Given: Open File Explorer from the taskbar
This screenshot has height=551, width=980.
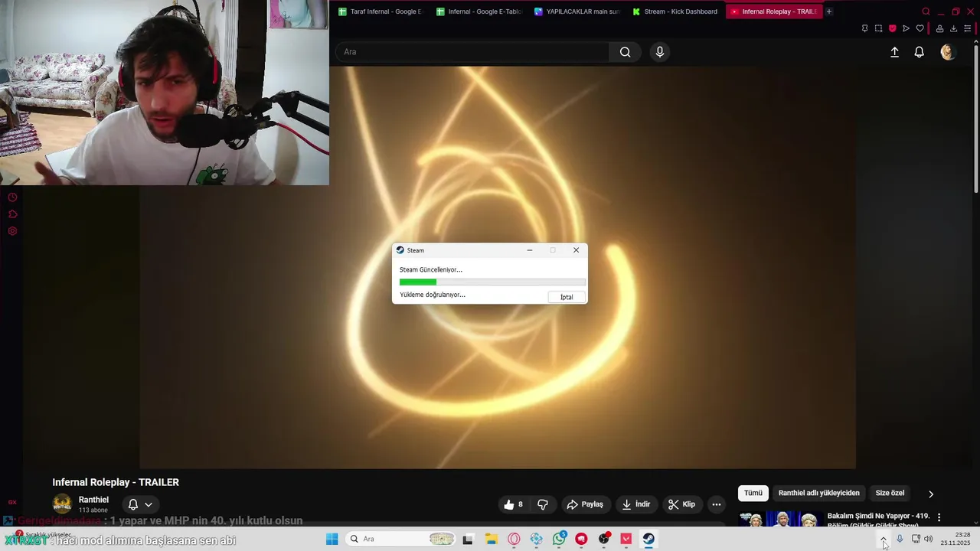Looking at the screenshot, I should pyautogui.click(x=491, y=539).
